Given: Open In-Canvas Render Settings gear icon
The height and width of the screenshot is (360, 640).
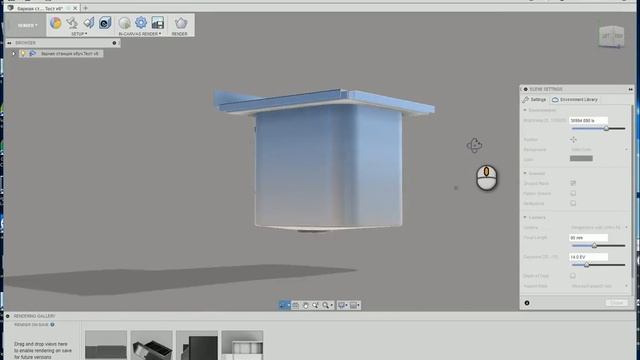Looking at the screenshot, I should click(x=141, y=23).
